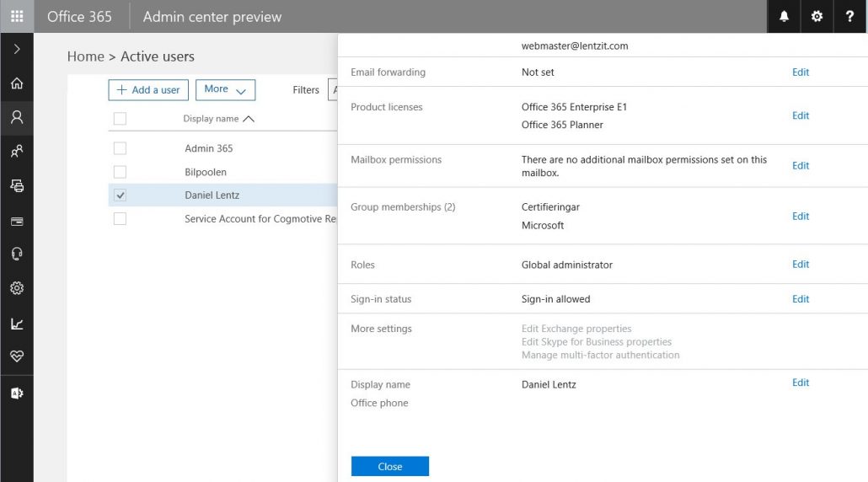Go to Home icon in sidebar
Image resolution: width=868 pixels, height=482 pixels.
[x=17, y=83]
